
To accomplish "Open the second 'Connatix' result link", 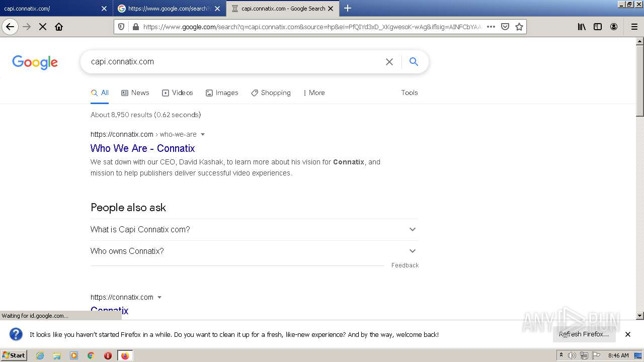I will tap(110, 311).
